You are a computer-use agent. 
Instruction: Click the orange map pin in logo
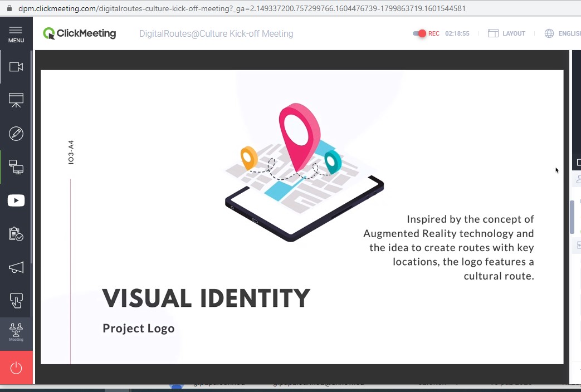pos(249,158)
